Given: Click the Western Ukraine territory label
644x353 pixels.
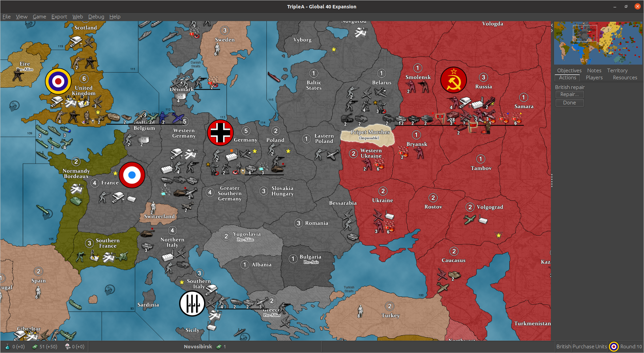Looking at the screenshot, I should point(371,153).
